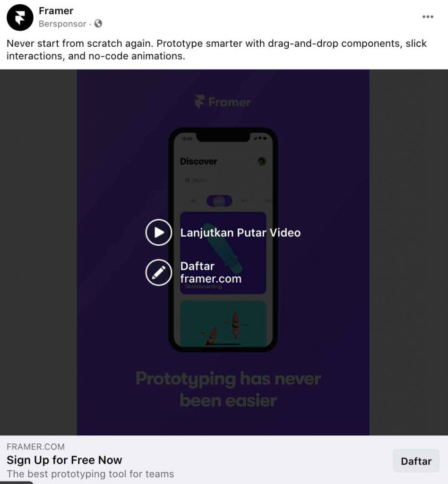Click the globe public audience icon
448x484 pixels.
98,24
